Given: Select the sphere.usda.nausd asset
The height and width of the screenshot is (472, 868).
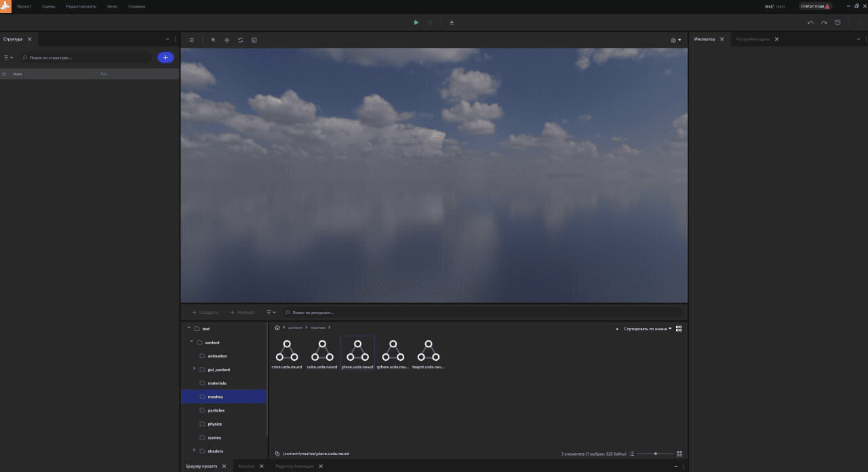Looking at the screenshot, I should tap(393, 353).
